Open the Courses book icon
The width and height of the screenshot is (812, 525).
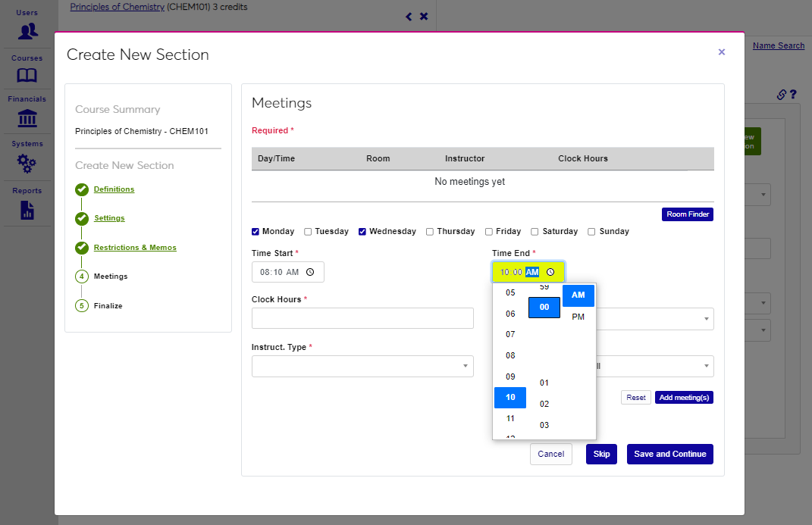click(x=27, y=75)
